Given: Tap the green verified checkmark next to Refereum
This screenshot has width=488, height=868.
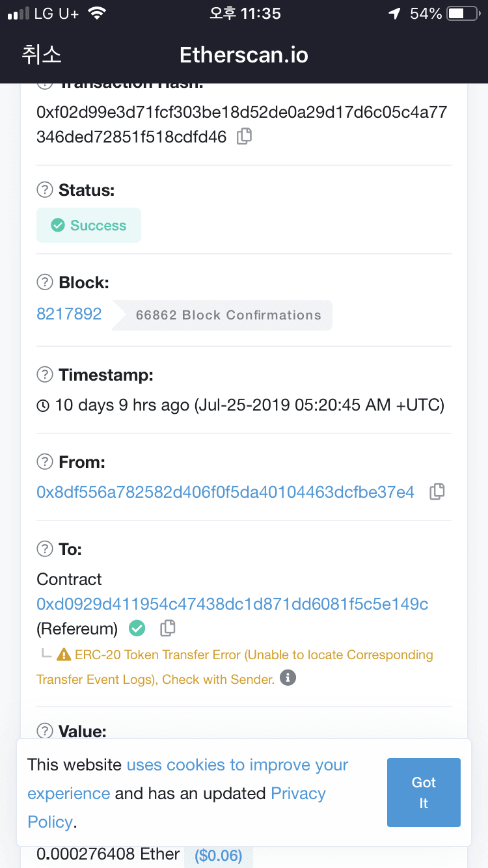Looking at the screenshot, I should point(137,629).
